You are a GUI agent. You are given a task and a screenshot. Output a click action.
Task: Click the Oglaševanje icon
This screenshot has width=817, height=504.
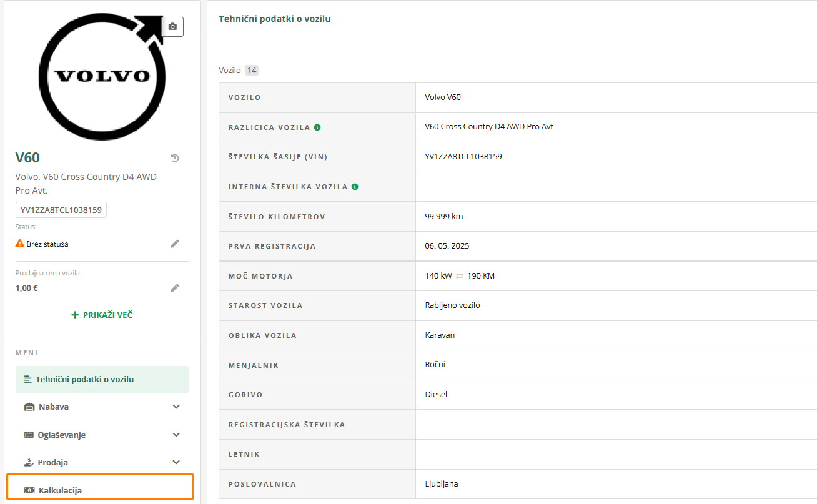[x=29, y=435]
